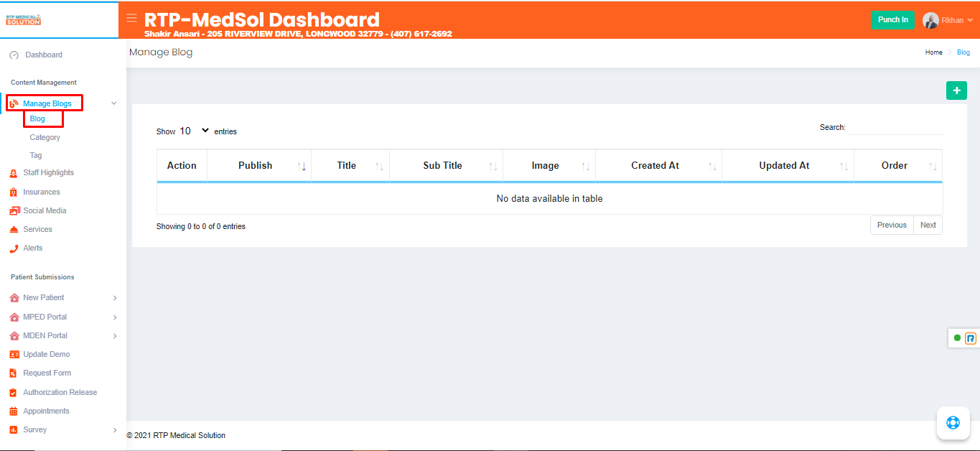The height and width of the screenshot is (451, 980).
Task: Collapse the Manage Blogs chevron
Action: tap(114, 103)
